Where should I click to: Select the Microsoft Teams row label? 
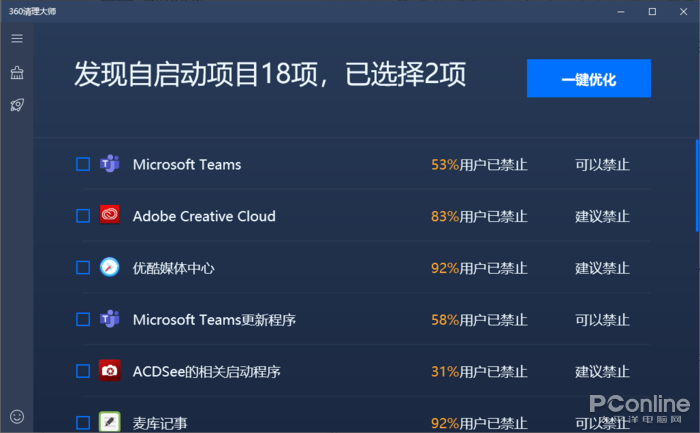click(187, 165)
